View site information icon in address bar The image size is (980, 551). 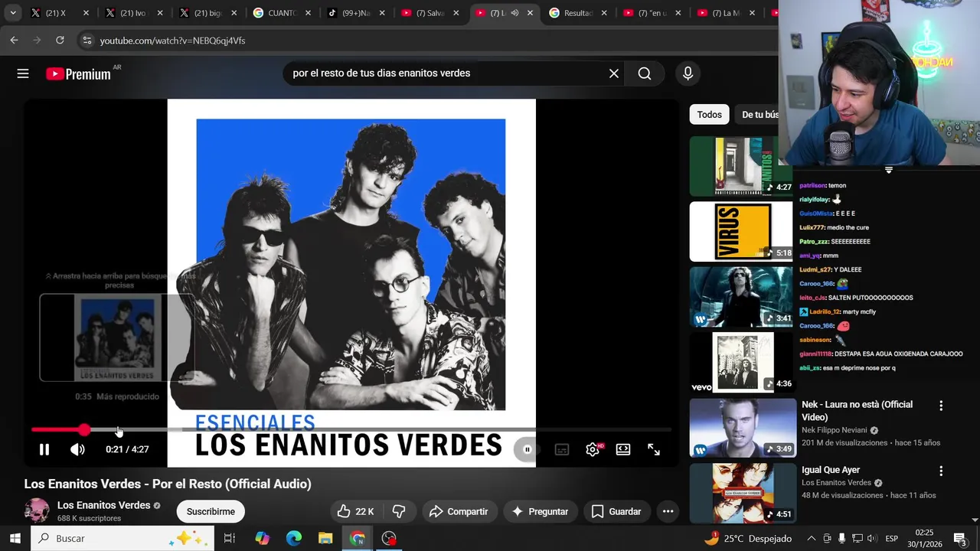tap(87, 41)
